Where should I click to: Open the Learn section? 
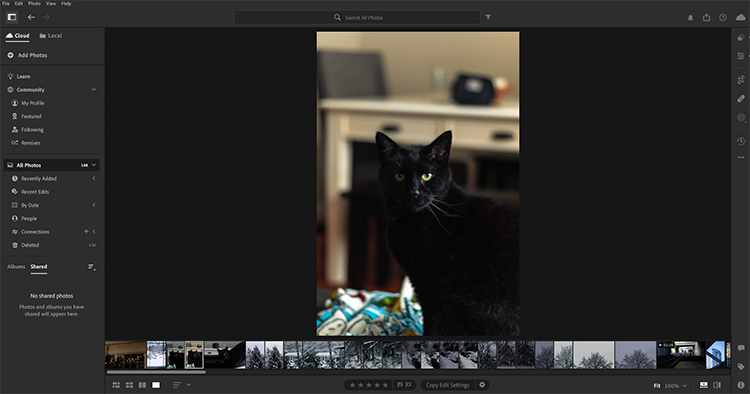coord(19,76)
